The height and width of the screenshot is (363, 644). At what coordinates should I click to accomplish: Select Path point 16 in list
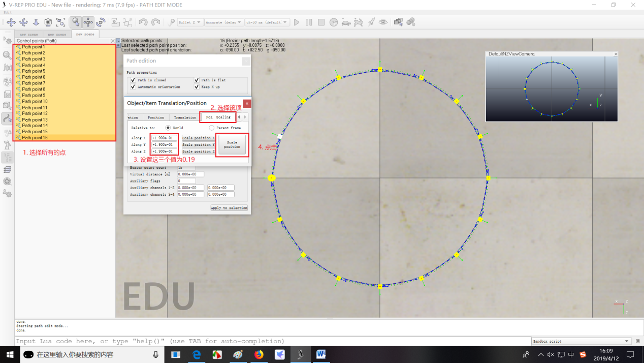click(65, 137)
